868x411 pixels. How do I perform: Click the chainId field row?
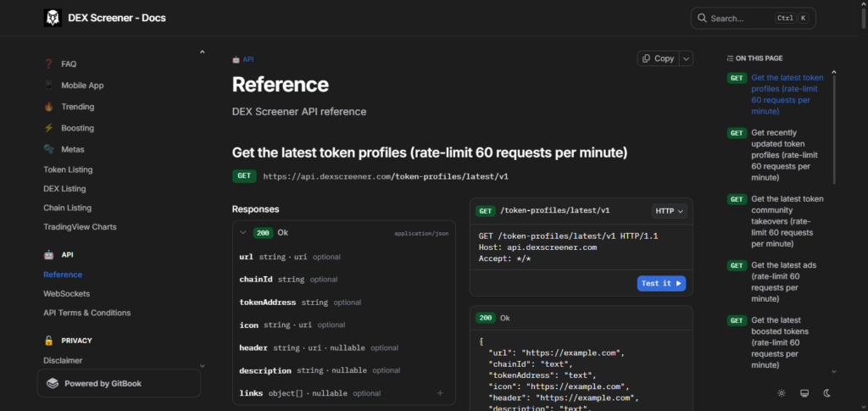pyautogui.click(x=344, y=280)
